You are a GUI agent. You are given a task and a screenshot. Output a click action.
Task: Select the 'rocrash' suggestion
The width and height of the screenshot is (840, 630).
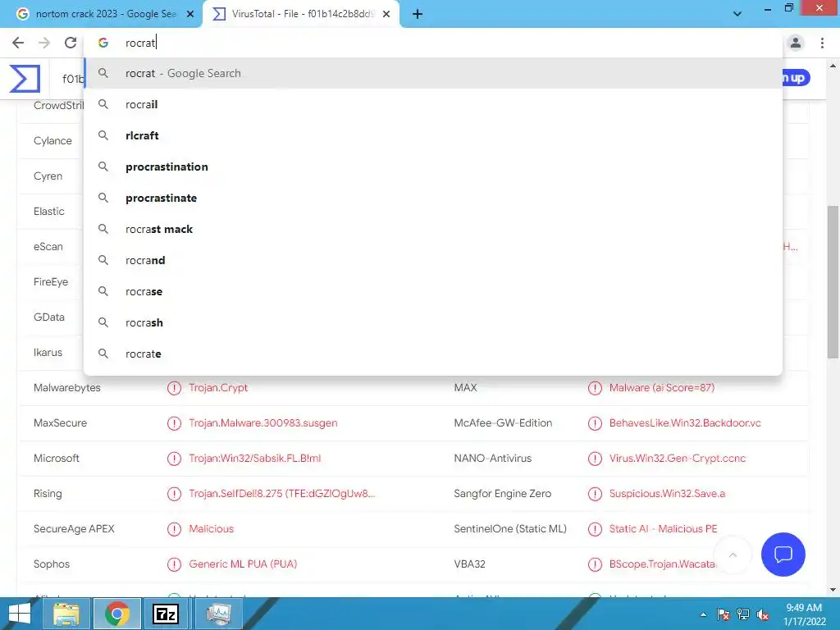(x=433, y=322)
